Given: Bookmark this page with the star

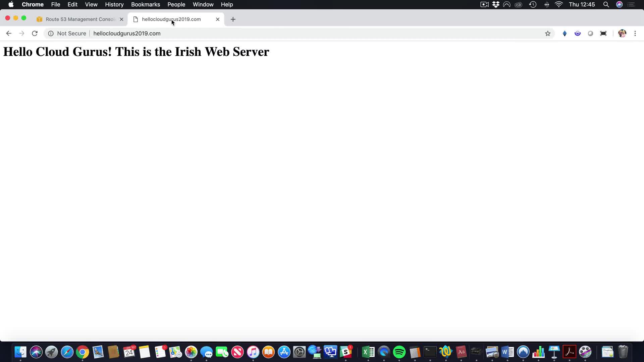Looking at the screenshot, I should pyautogui.click(x=548, y=33).
